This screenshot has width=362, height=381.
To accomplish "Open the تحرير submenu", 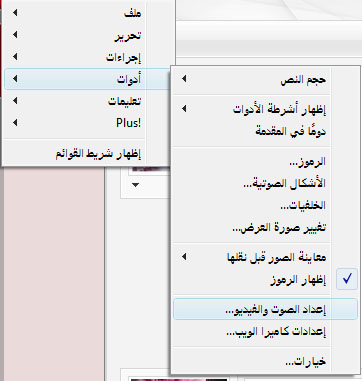I will click(x=88, y=36).
